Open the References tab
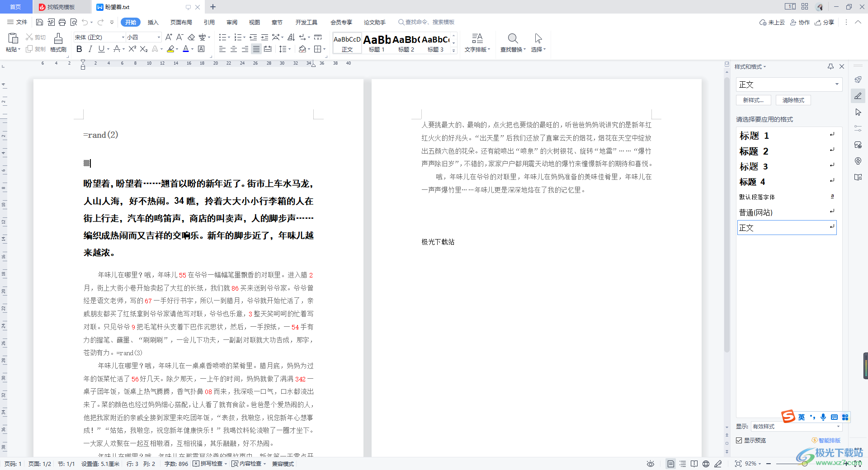Screen dimensions: 868x470 click(209, 22)
